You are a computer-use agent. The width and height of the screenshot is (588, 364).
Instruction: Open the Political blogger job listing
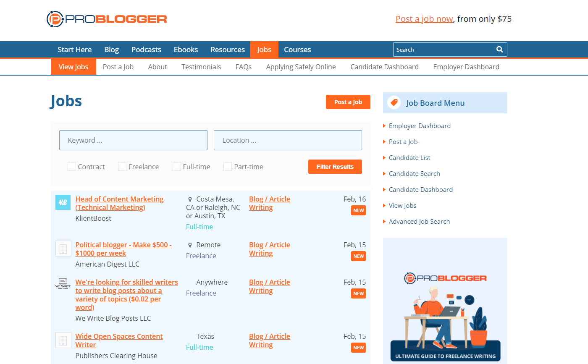[x=123, y=249]
